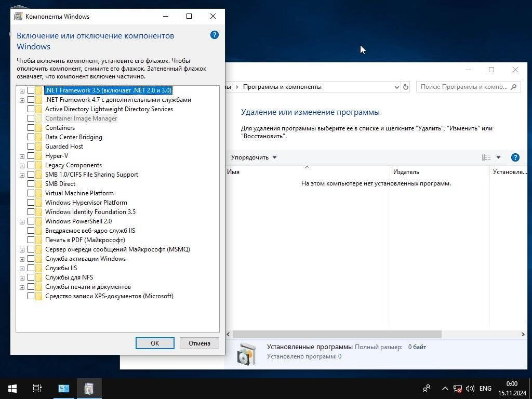This screenshot has height=399, width=532.
Task: Open the address bar history dropdown
Action: (396, 87)
